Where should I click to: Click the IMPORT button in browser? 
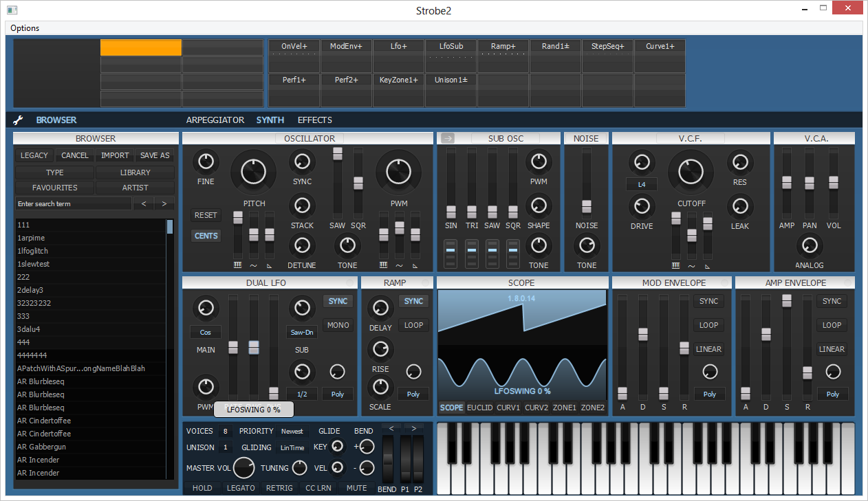[x=115, y=155]
